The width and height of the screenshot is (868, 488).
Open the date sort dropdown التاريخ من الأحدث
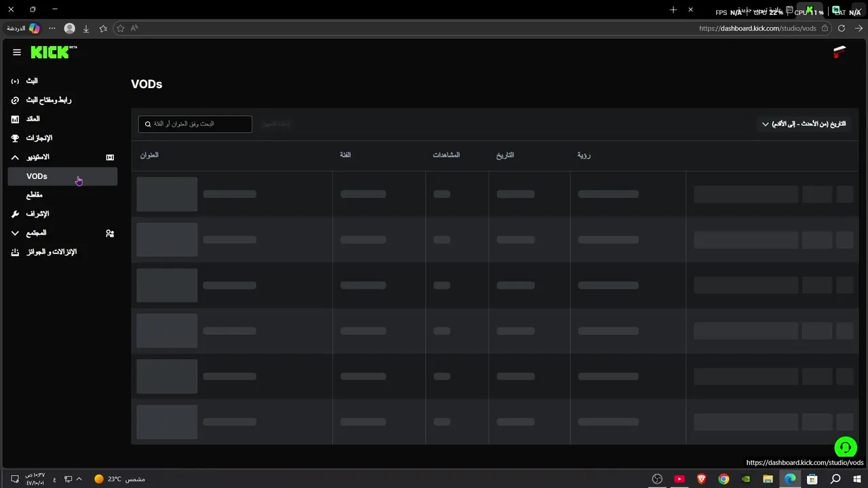[804, 124]
